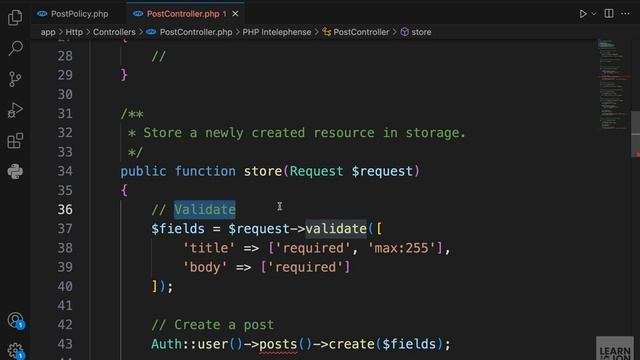
Task: Close the PostController.php tab
Action: pyautogui.click(x=235, y=14)
